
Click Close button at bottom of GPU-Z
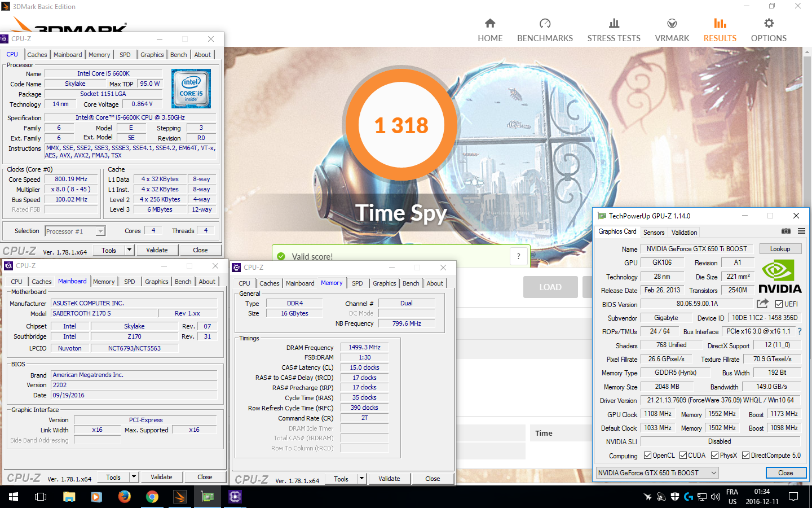pos(785,473)
